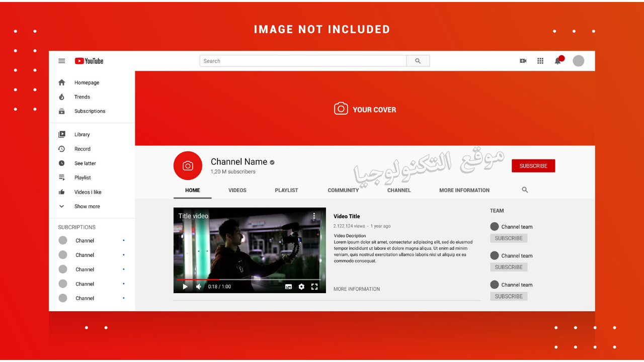Select the Playlist sidebar icon
This screenshot has width=644, height=362.
pyautogui.click(x=62, y=177)
